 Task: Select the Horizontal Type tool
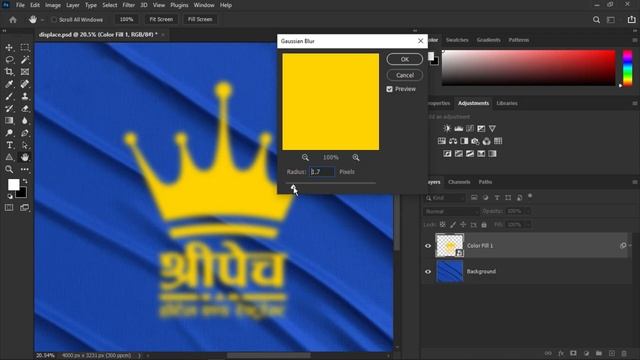click(9, 145)
